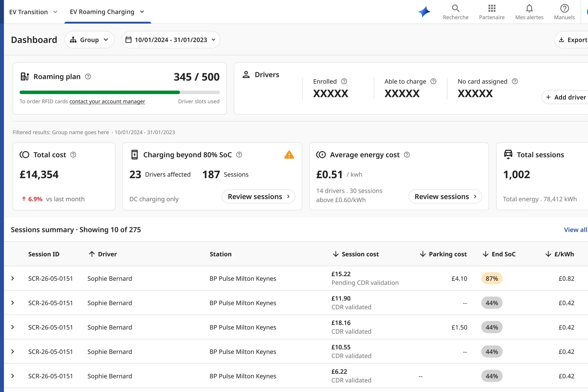
Task: Review sessions for charging beyond 80% SoC
Action: point(258,197)
